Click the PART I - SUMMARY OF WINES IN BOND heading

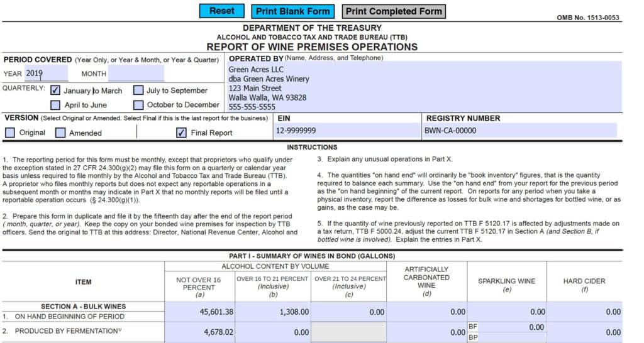point(312,256)
